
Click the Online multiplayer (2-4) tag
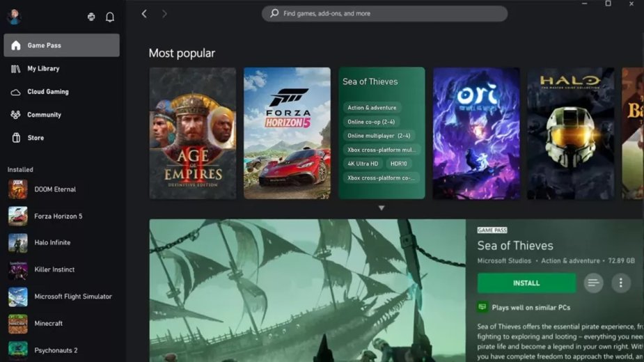click(379, 136)
